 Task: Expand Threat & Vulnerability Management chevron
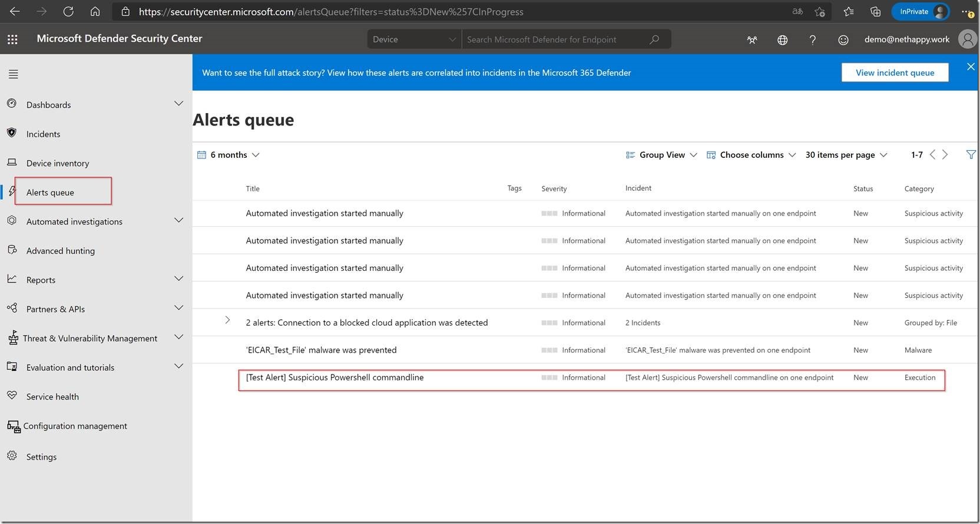tap(178, 337)
